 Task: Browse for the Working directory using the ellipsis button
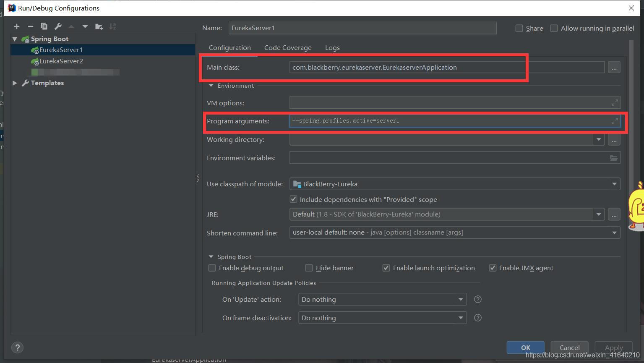coord(614,139)
